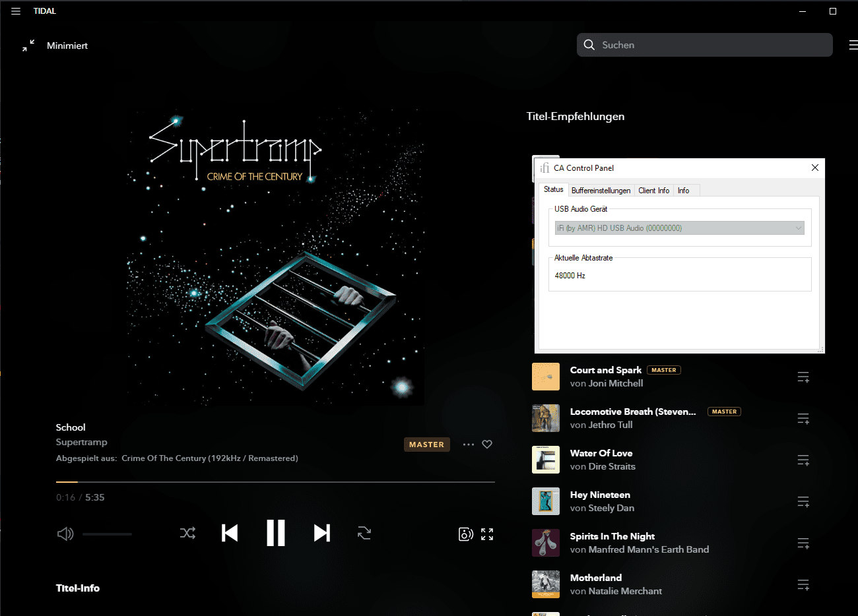
Task: Open the sound output device selector
Action: click(466, 534)
